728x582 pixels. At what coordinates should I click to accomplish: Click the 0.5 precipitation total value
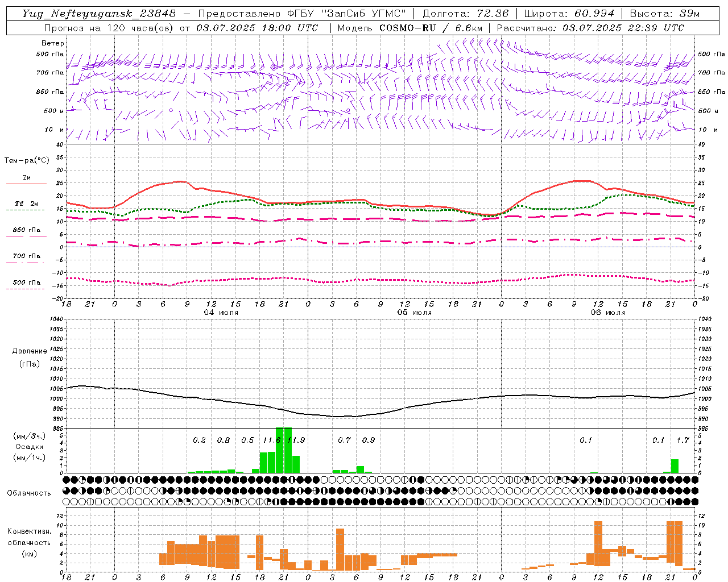[247, 440]
